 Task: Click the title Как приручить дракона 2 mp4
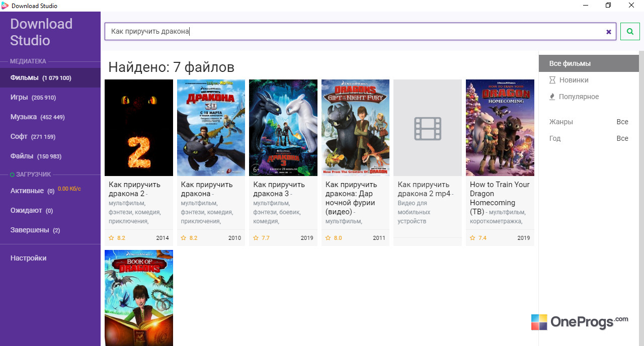click(x=424, y=189)
